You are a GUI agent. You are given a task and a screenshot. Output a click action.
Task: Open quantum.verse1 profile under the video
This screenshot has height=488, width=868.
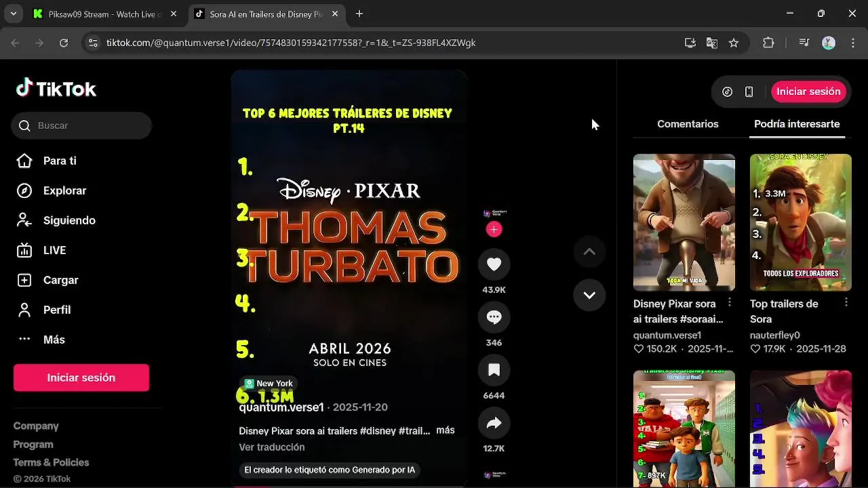281,407
